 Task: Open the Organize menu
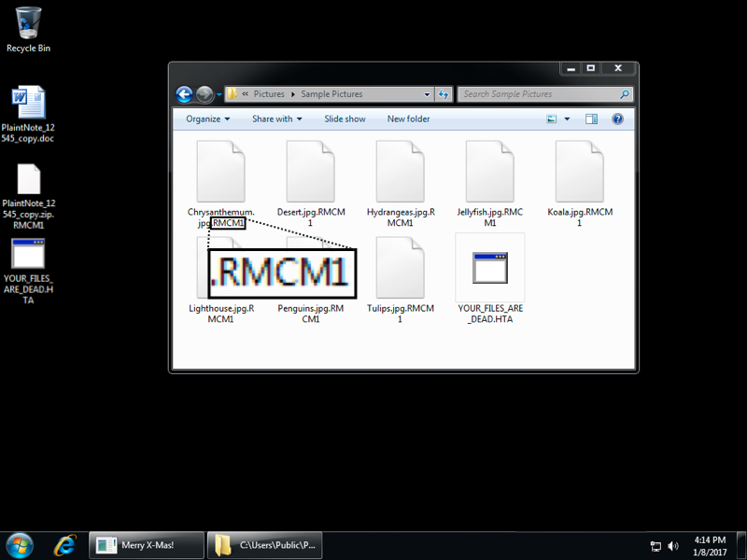(207, 119)
